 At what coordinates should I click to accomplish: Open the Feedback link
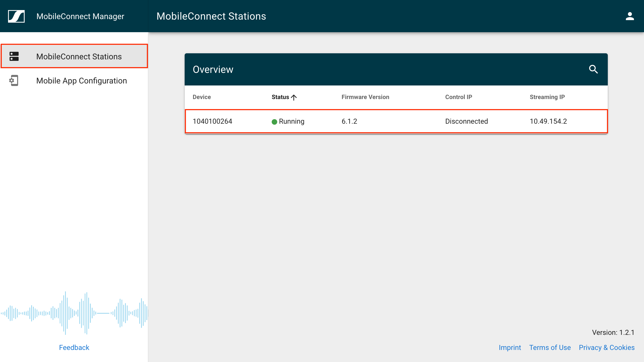(74, 347)
